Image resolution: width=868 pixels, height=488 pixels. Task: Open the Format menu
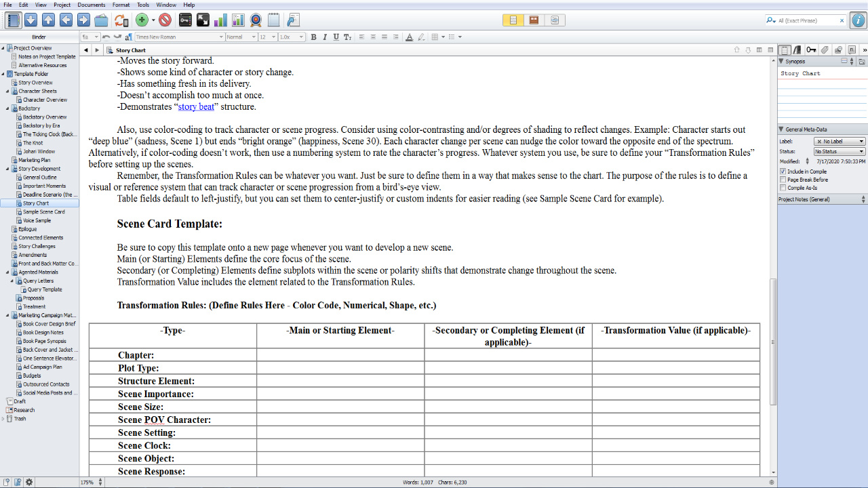[x=121, y=5]
